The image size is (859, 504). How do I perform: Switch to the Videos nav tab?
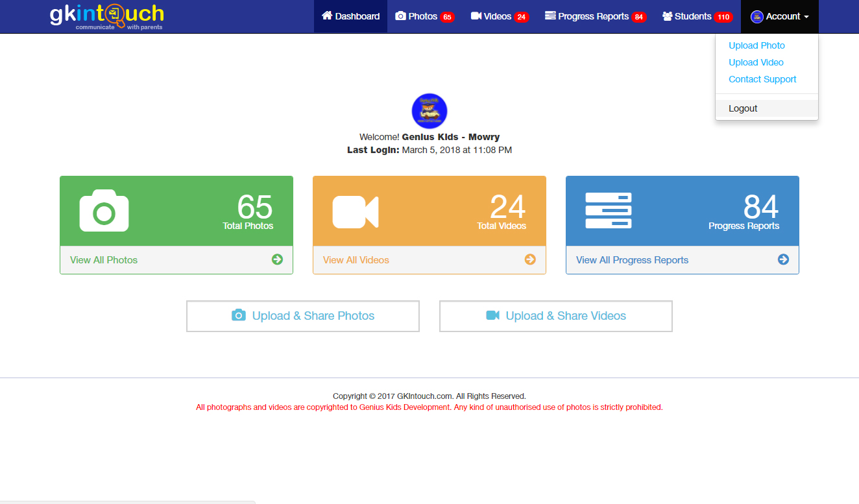[x=500, y=16]
